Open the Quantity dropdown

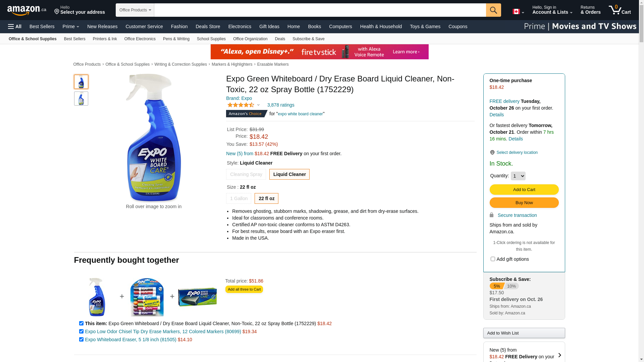click(518, 176)
